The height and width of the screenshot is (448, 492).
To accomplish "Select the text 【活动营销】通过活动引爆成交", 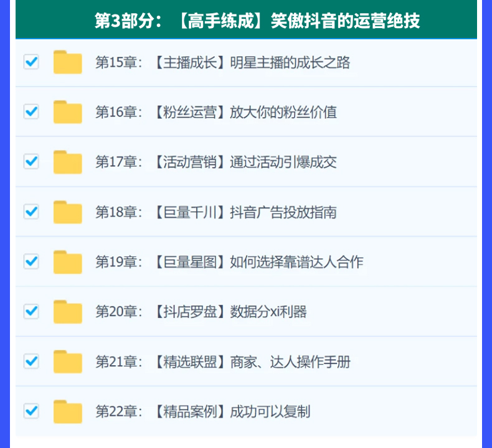I will [246, 162].
